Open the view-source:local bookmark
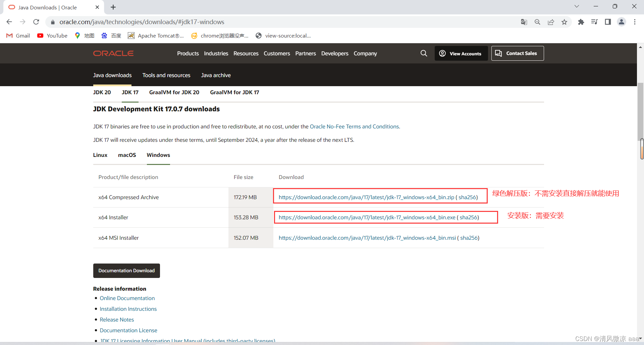Screen dimensions: 644x345 pos(283,36)
